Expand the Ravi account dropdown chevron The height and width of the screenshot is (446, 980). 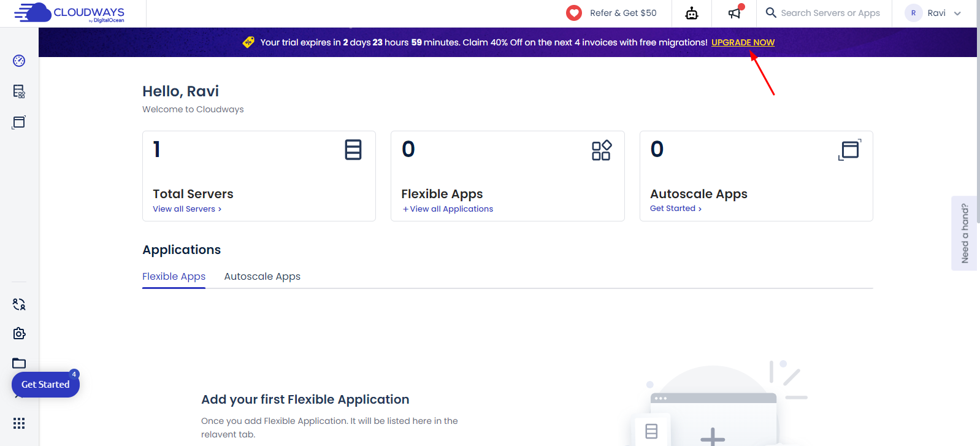(957, 13)
